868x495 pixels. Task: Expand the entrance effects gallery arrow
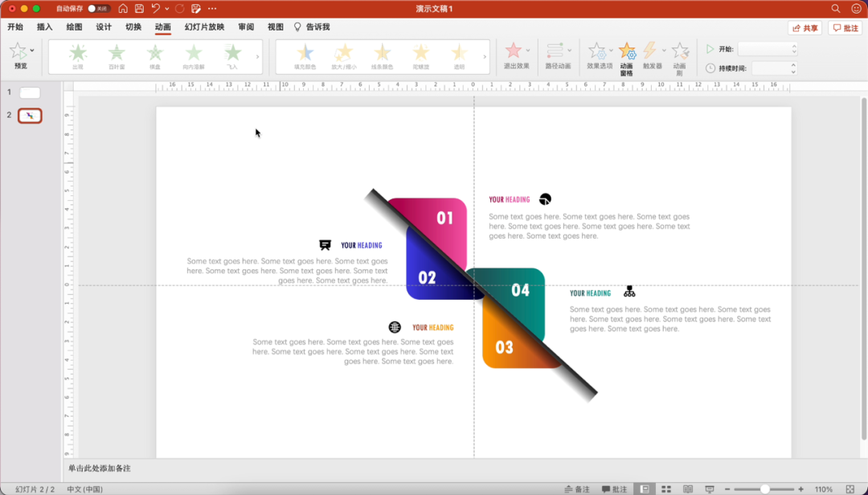257,57
